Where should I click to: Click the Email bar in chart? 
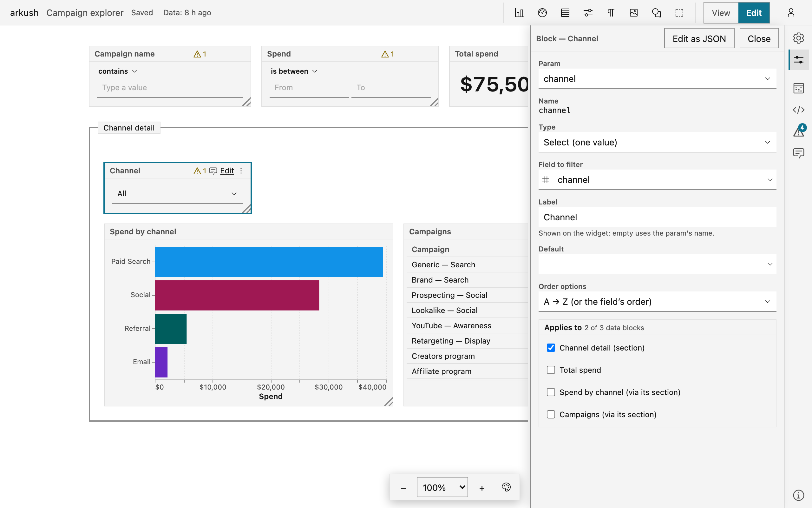pos(161,362)
